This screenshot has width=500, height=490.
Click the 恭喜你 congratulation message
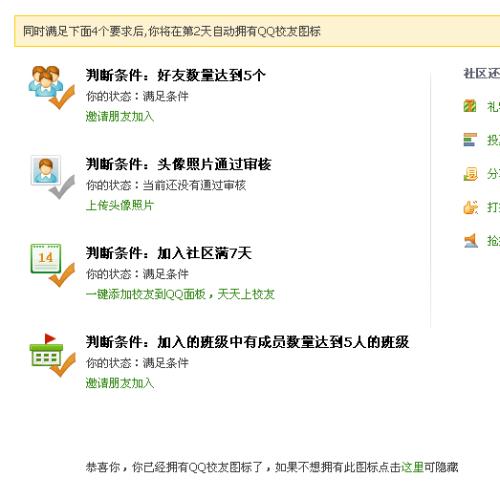(x=272, y=467)
